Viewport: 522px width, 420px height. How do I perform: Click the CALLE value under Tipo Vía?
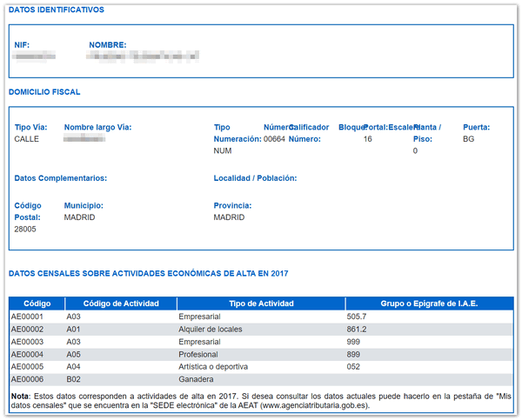27,139
